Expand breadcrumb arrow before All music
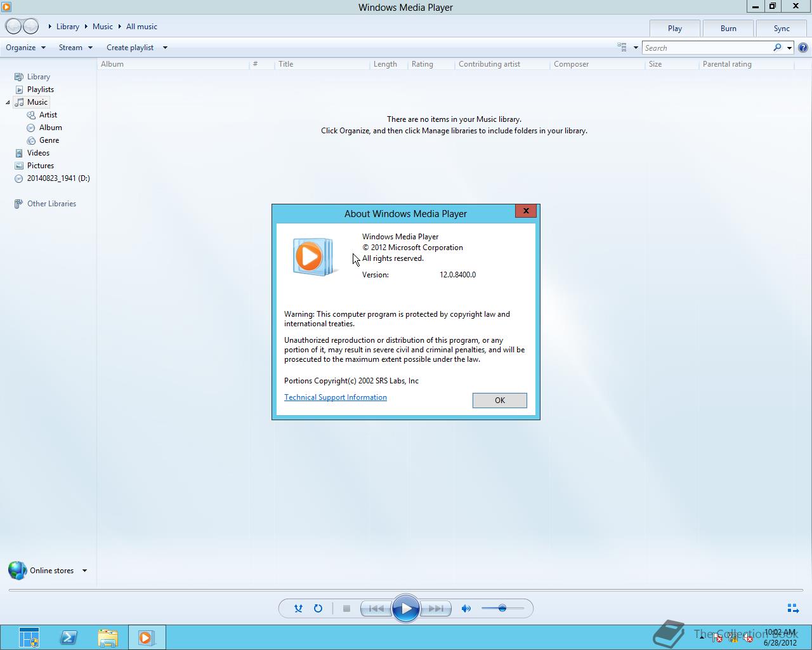Screen dimensions: 812x650 119,27
